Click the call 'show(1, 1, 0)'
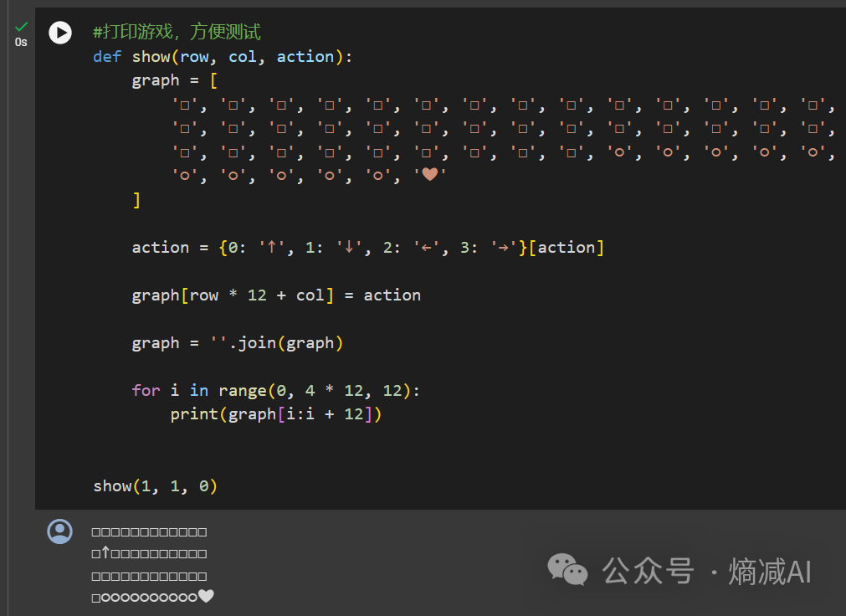 pos(155,486)
